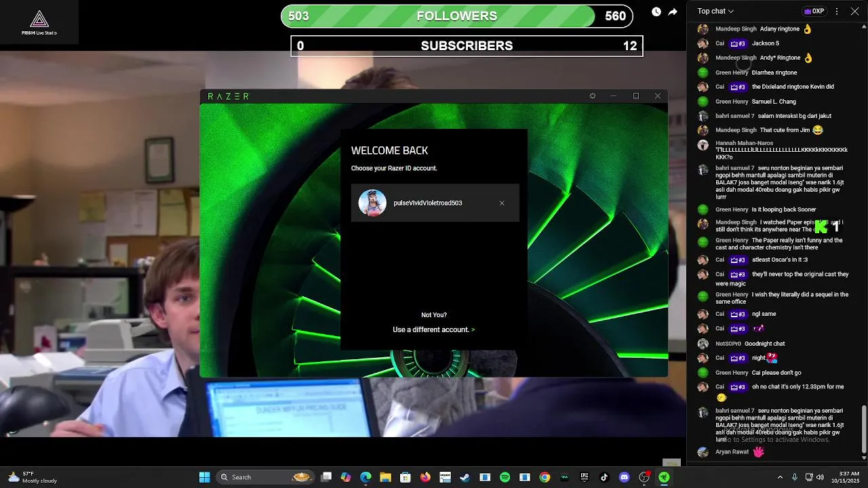Open Steam from the taskbar
Image resolution: width=868 pixels, height=488 pixels.
(465, 477)
